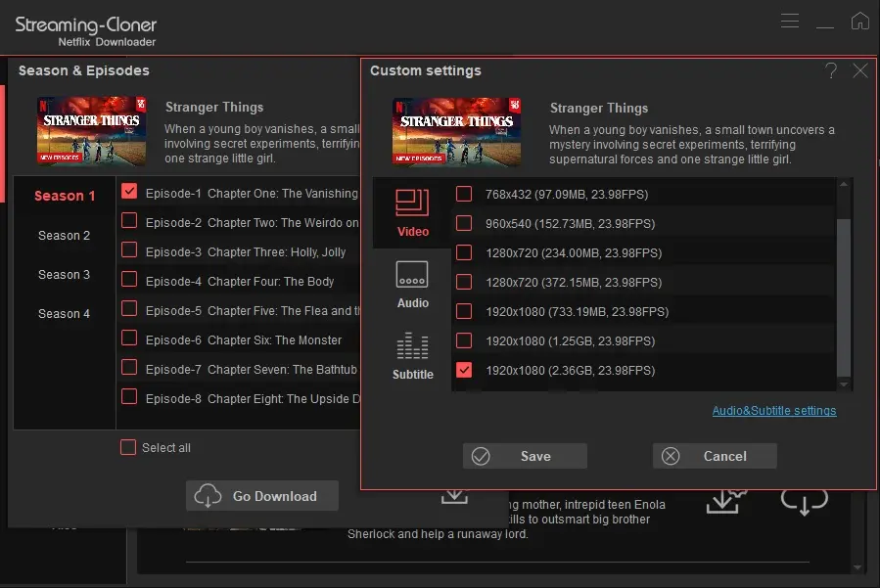880x588 pixels.
Task: Click the download-with-settings icon beside Enola description
Action: coord(726,501)
